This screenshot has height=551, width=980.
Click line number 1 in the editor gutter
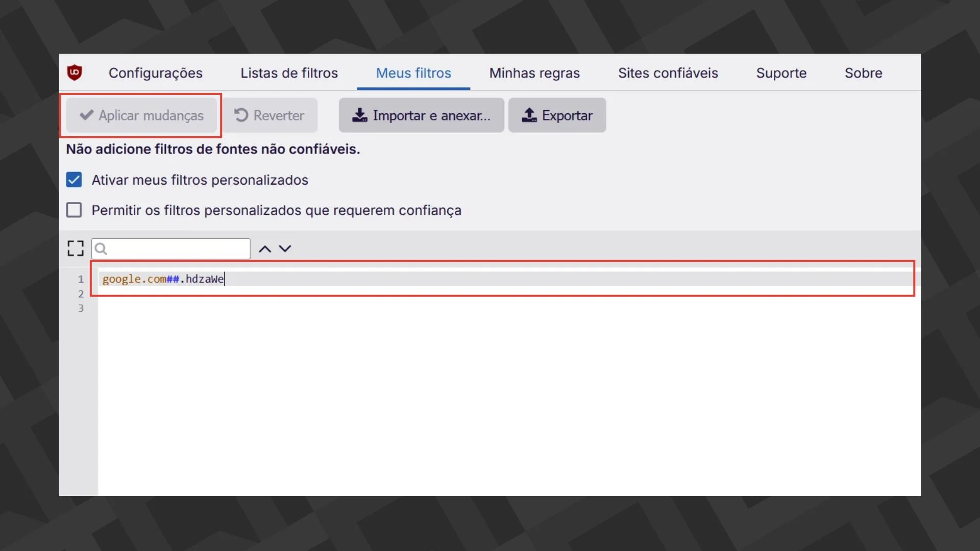point(81,279)
